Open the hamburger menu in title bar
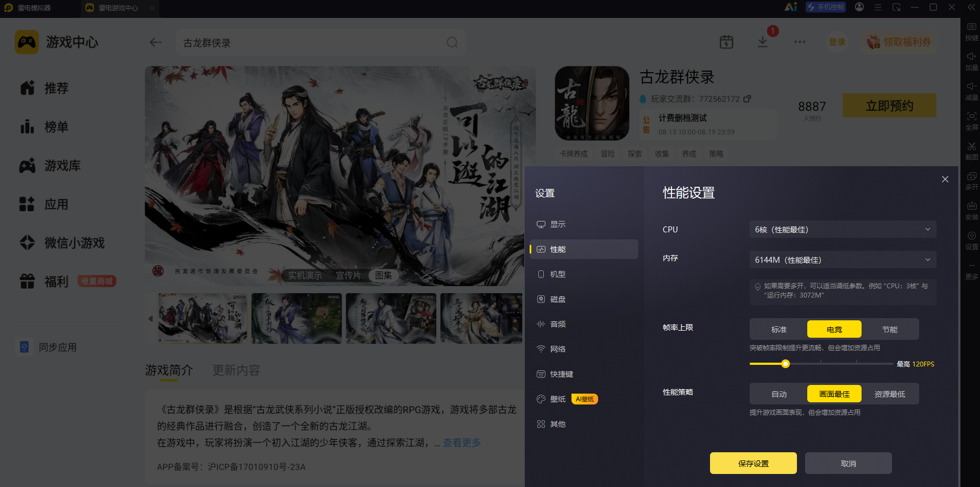Viewport: 980px width, 487px height. [x=878, y=8]
